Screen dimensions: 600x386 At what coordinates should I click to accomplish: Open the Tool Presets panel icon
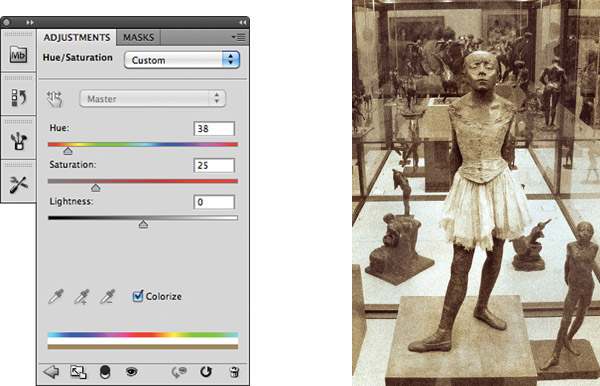[x=18, y=184]
